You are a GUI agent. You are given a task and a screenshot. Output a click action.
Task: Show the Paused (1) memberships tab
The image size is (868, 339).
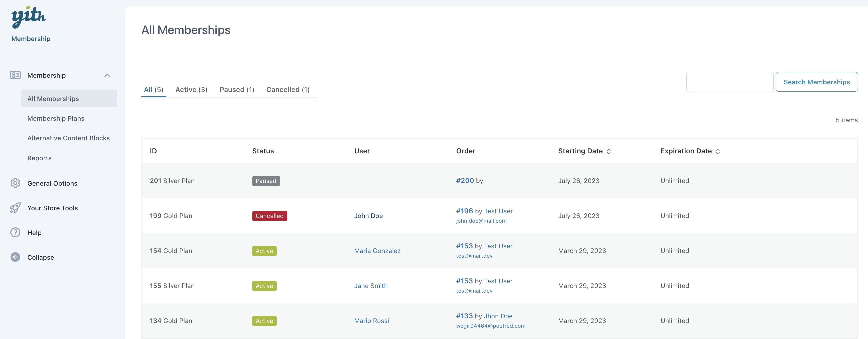pos(237,90)
